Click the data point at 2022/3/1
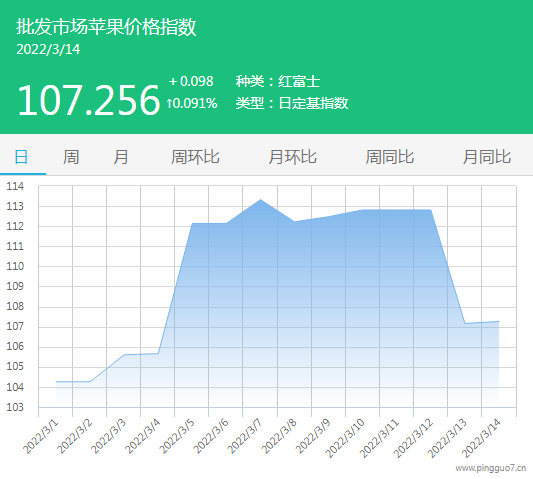 click(56, 382)
